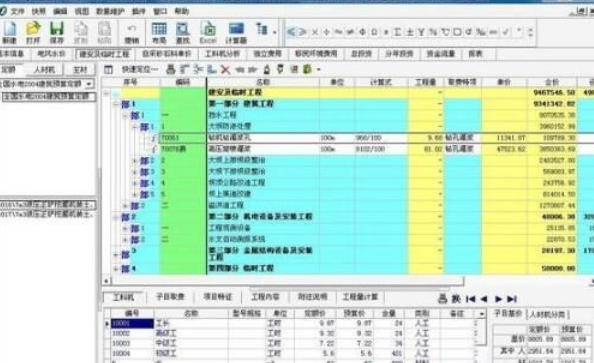Viewport: 594px width, 363px height.
Task: Select the 高级工 row in lower table
Action: point(294,333)
